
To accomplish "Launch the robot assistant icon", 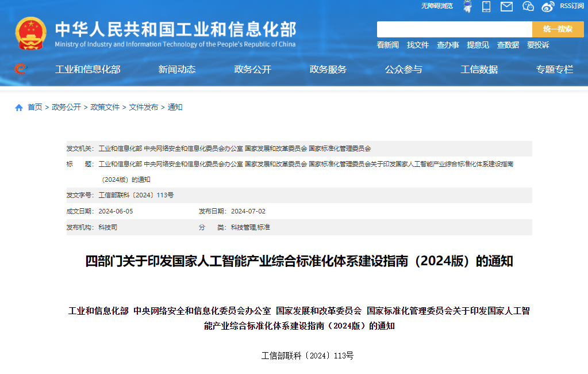I will pos(467,6).
